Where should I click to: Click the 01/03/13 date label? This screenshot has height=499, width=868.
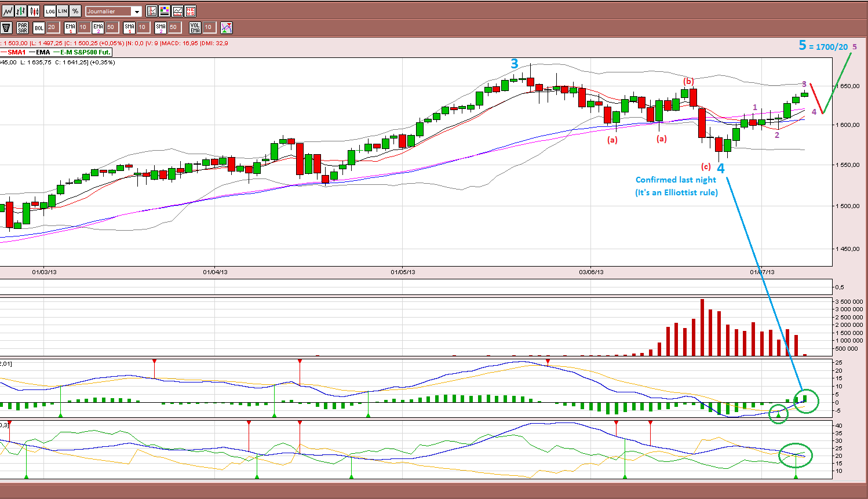coord(44,272)
